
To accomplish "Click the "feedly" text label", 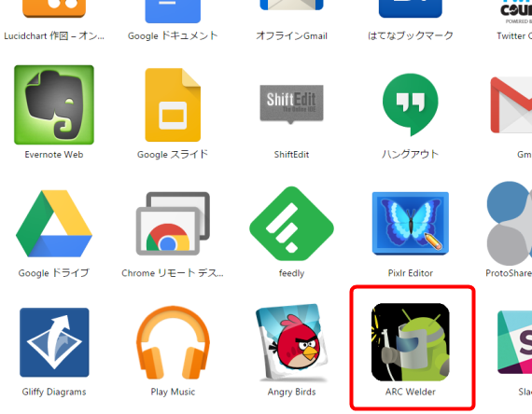I will point(291,273).
